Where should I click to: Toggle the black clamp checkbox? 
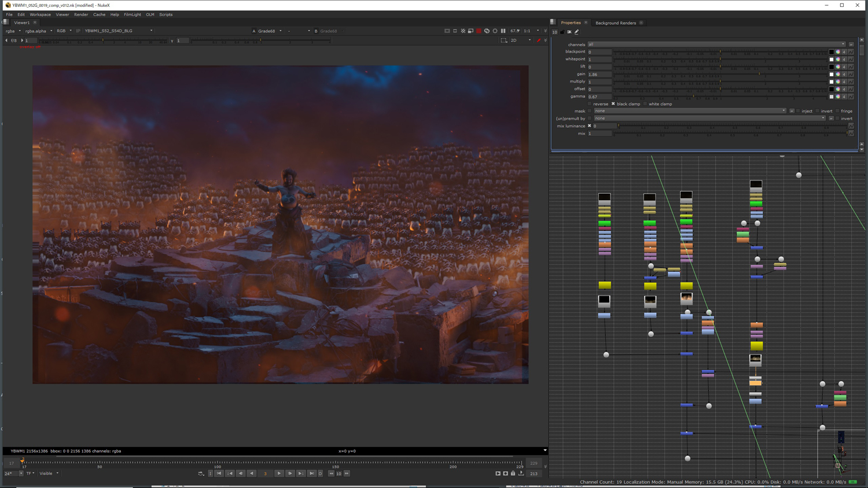click(x=613, y=104)
